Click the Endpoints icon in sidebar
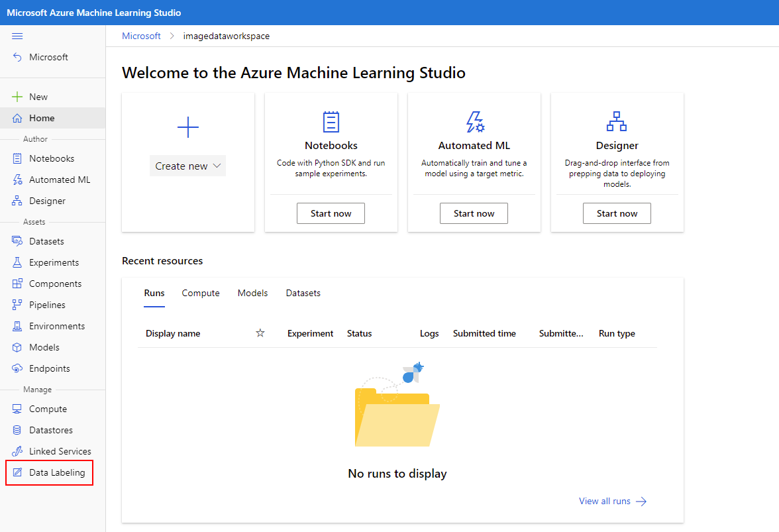Image resolution: width=779 pixels, height=532 pixels. click(x=17, y=368)
